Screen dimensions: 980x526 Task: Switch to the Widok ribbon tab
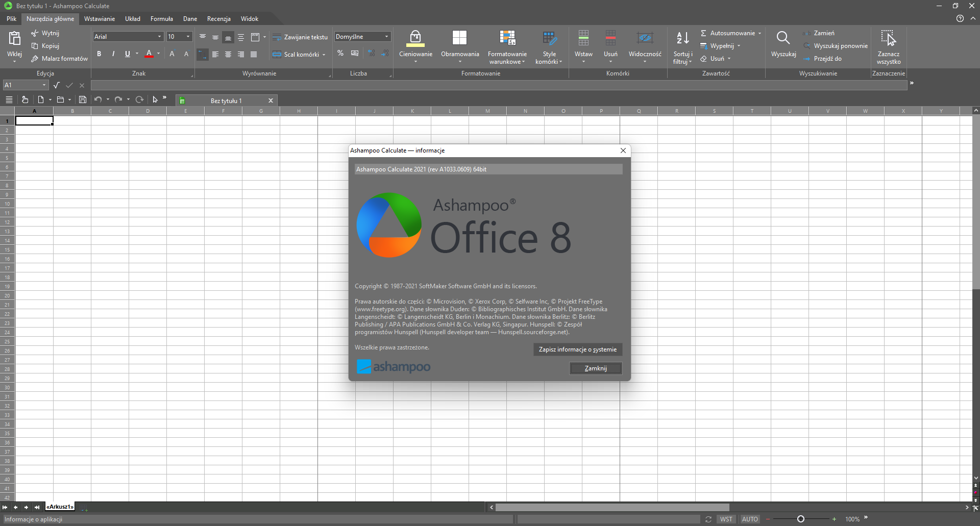(x=250, y=19)
